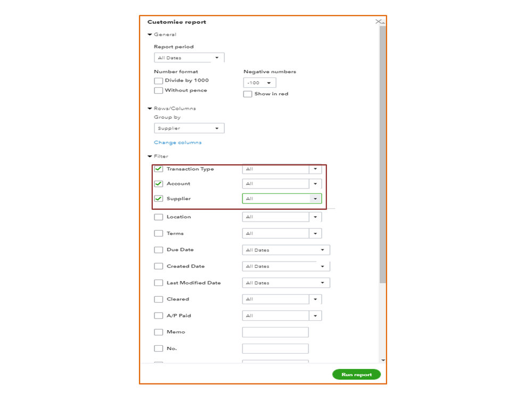Open the Report period dropdown

click(x=189, y=58)
